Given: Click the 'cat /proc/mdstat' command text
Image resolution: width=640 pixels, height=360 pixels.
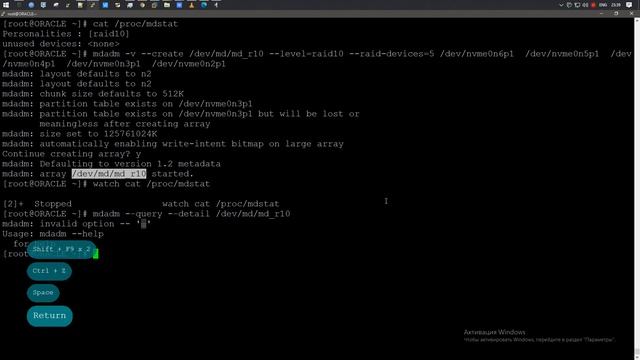Looking at the screenshot, I should tap(135, 24).
